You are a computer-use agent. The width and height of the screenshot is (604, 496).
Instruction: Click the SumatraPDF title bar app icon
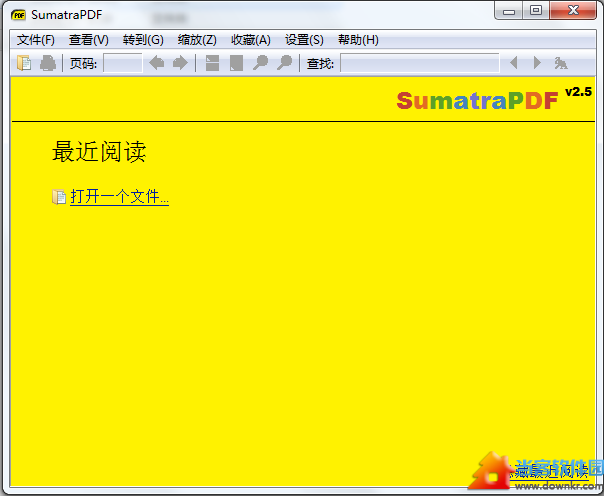[18, 15]
